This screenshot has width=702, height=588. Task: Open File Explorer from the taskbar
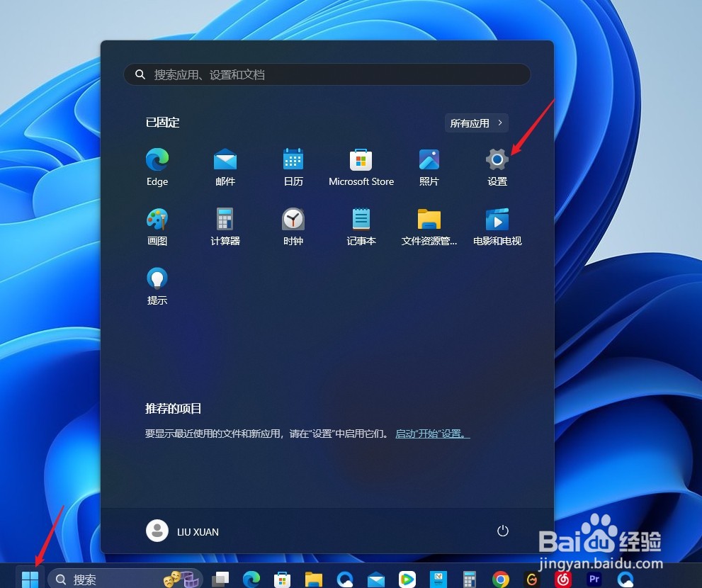pyautogui.click(x=313, y=579)
